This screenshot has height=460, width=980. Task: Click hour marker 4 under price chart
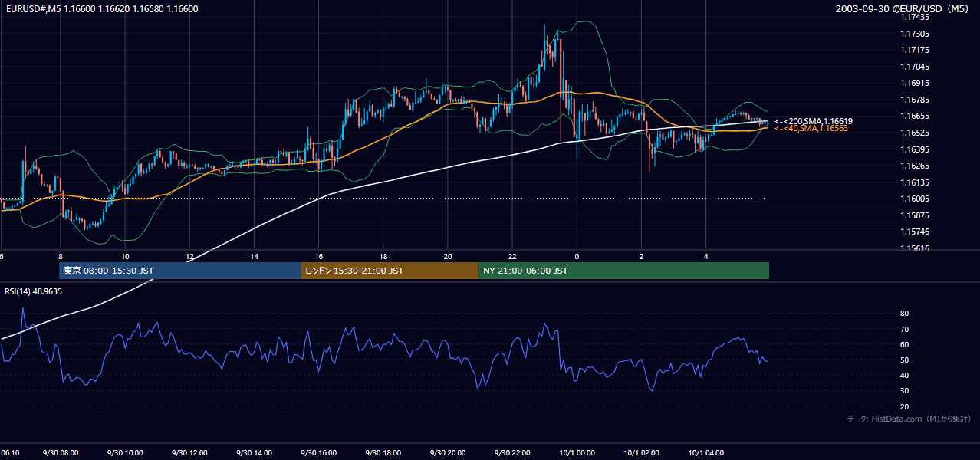pos(705,256)
